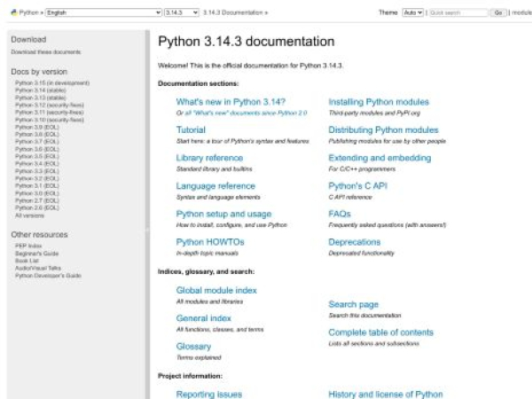532x399 pixels.
Task: Open Download these documents link
Action: (x=46, y=52)
